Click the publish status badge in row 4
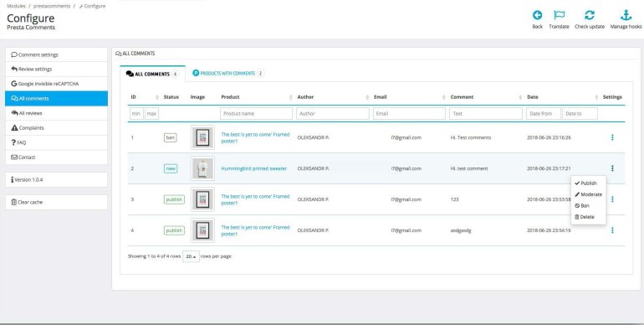The image size is (644, 325). [x=174, y=230]
